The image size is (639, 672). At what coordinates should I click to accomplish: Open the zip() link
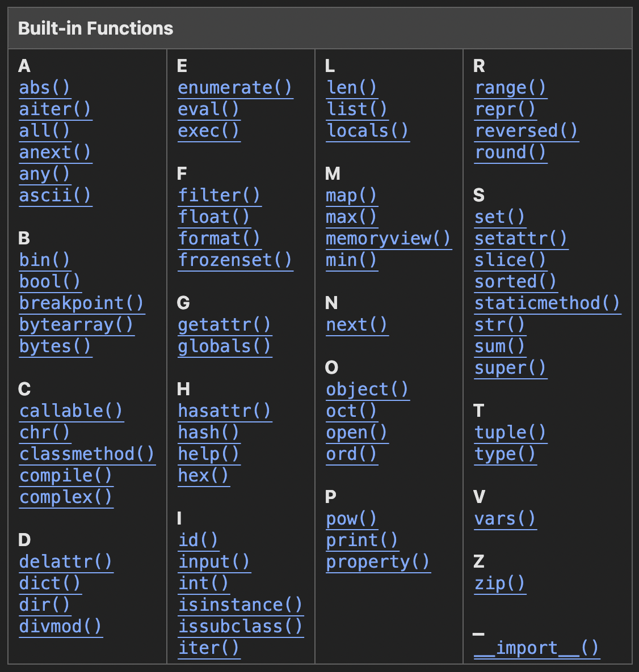click(x=500, y=584)
